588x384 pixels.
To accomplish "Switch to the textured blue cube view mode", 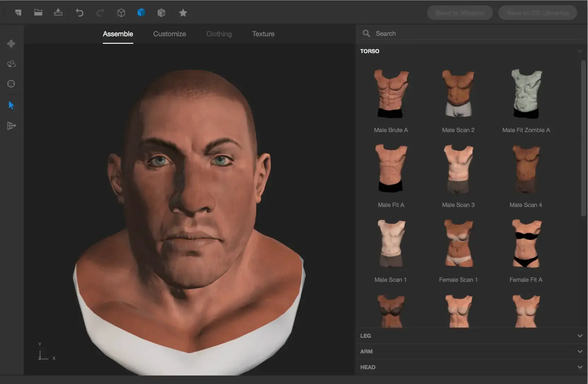I will pyautogui.click(x=141, y=13).
